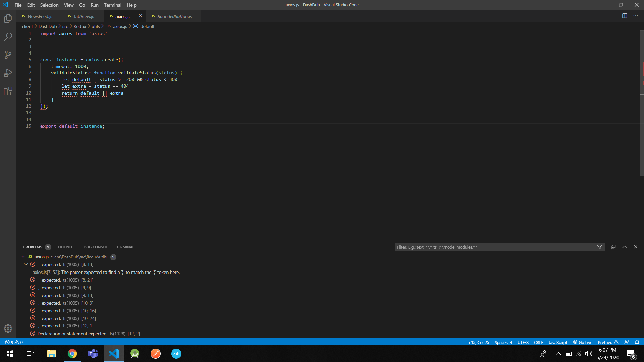Open the Run and Debug view
Image resolution: width=644 pixels, height=362 pixels.
(x=8, y=73)
